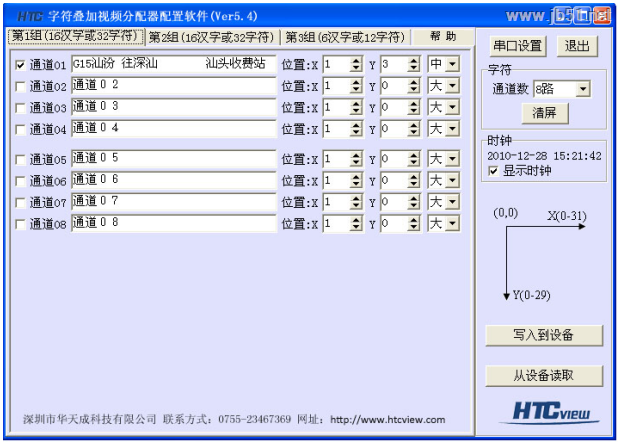The width and height of the screenshot is (618, 442).
Task: Click the 从设备读取 button
Action: click(544, 375)
